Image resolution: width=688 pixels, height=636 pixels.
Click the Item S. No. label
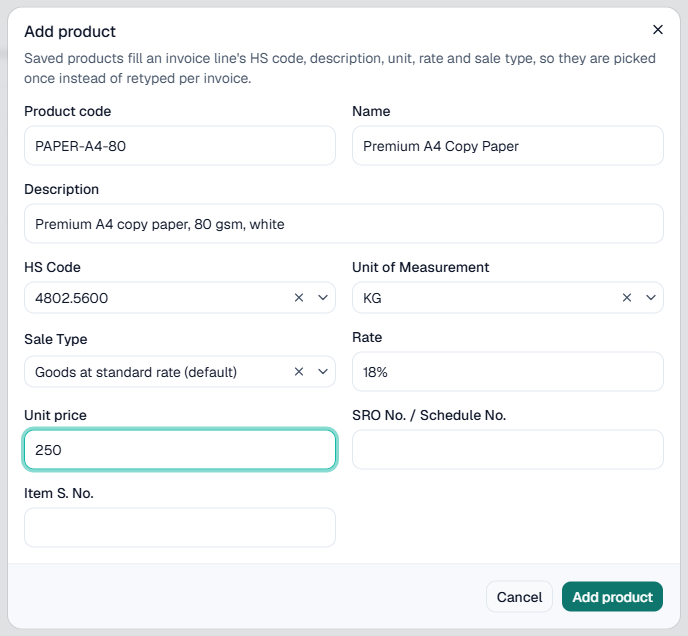point(59,493)
